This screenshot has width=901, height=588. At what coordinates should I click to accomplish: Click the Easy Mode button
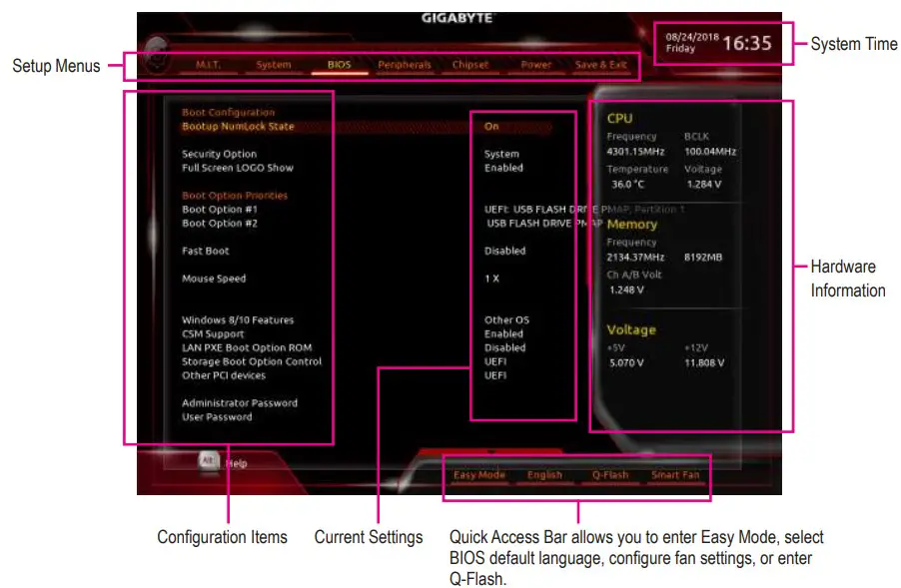pos(479,475)
